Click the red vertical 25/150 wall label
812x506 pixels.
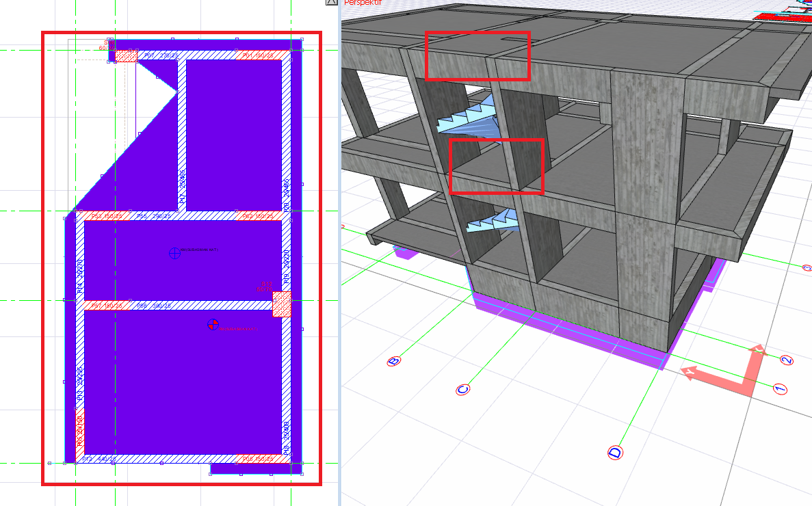click(x=80, y=431)
